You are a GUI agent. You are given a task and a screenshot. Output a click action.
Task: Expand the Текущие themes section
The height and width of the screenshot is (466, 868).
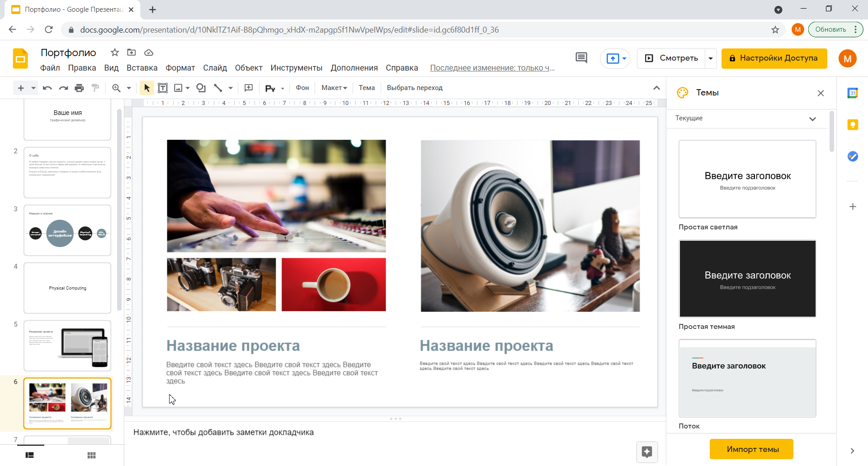[812, 119]
